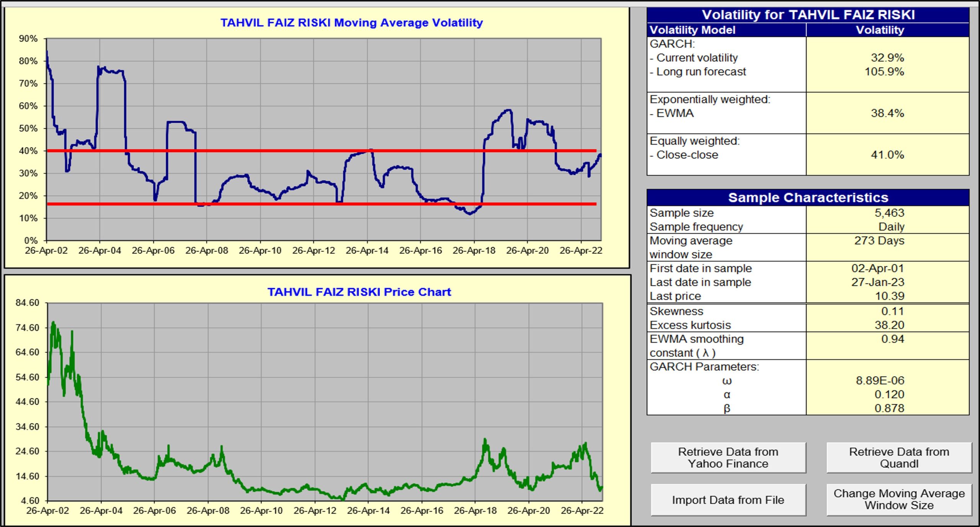Select the moving average window 273 Days
980x527 pixels.
[879, 241]
